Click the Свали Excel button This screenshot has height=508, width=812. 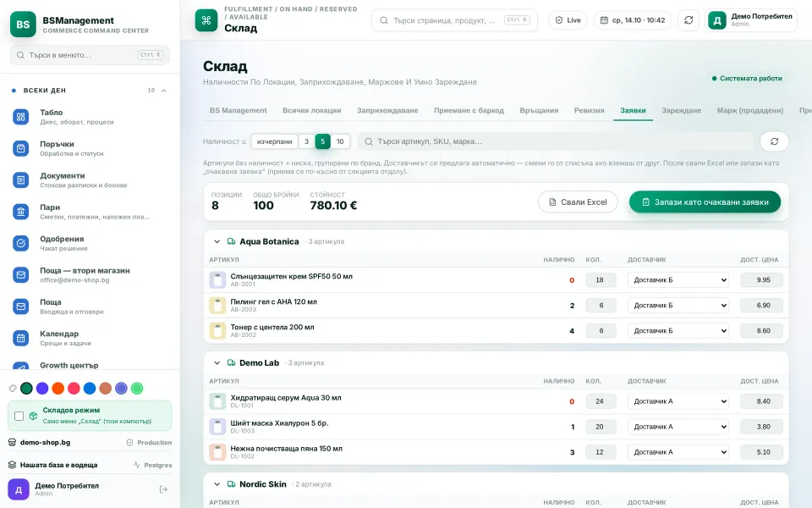[578, 202]
